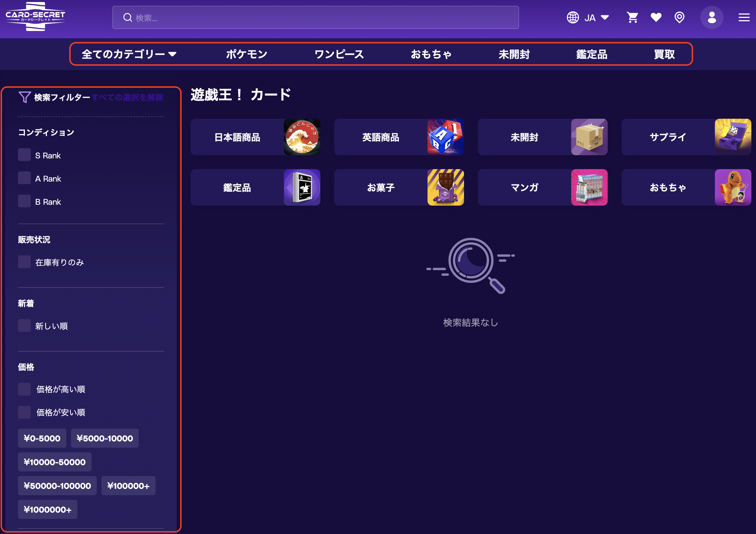The height and width of the screenshot is (534, 756).
Task: Open the hamburger menu
Action: (x=744, y=17)
